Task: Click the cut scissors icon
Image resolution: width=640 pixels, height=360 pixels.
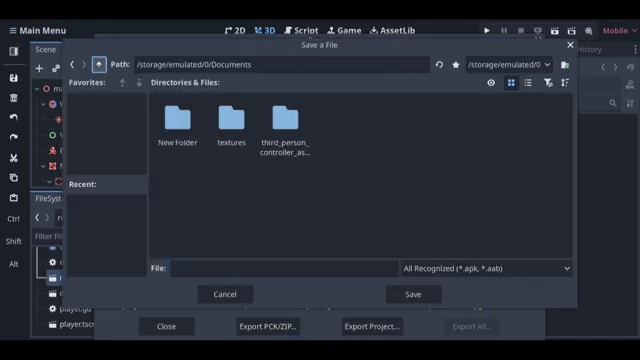Action: click(13, 158)
